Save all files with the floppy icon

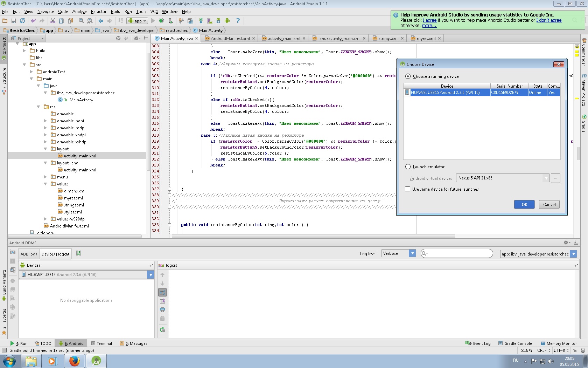(x=14, y=21)
